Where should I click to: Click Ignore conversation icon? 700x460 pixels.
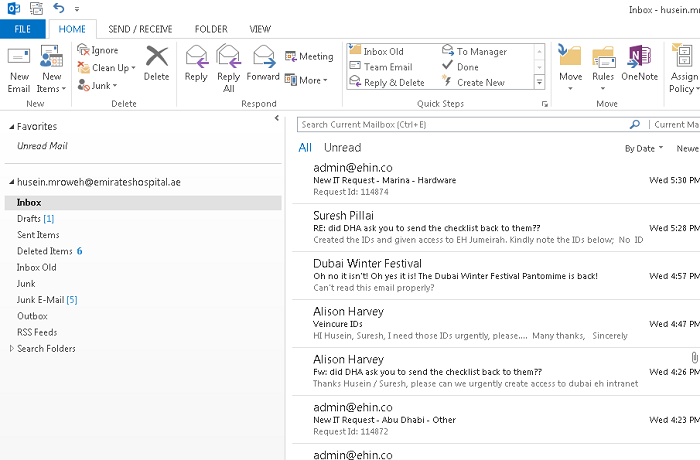point(83,50)
